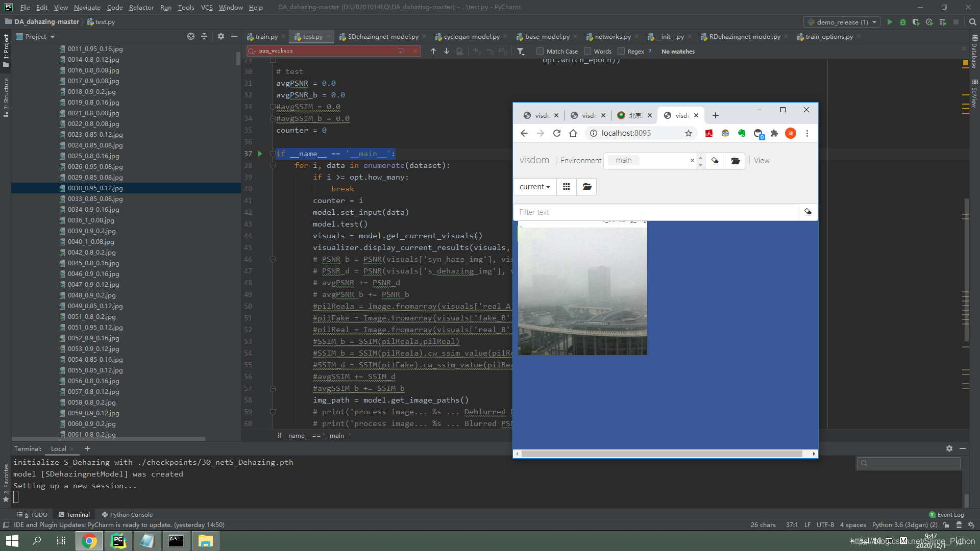Click the folder view icon in visdom panel
The height and width of the screenshot is (551, 980).
[x=587, y=186]
